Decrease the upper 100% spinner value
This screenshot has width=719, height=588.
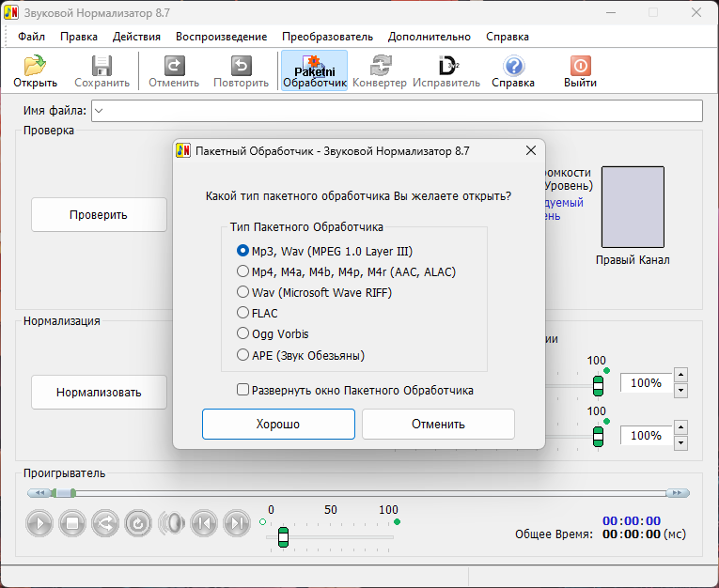[681, 391]
